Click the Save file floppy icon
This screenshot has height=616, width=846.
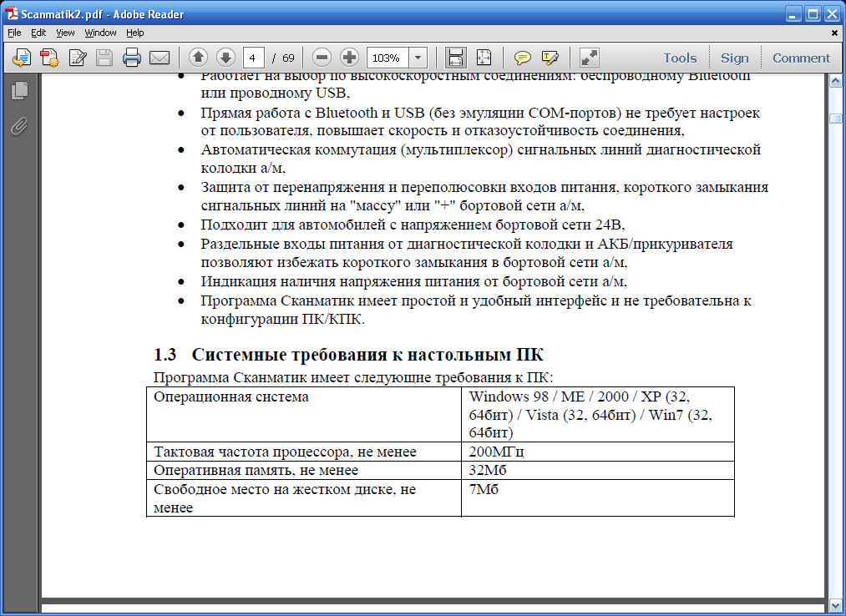point(104,58)
